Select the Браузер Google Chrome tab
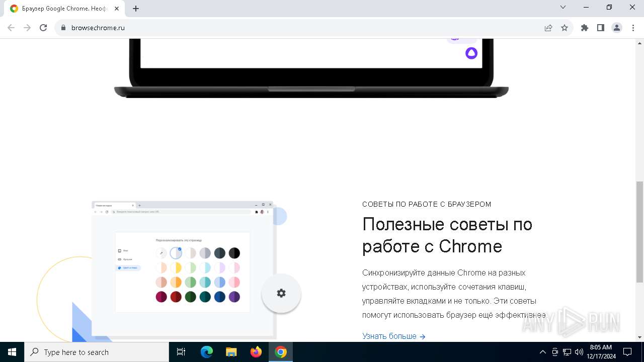The image size is (644, 362). coord(65,9)
